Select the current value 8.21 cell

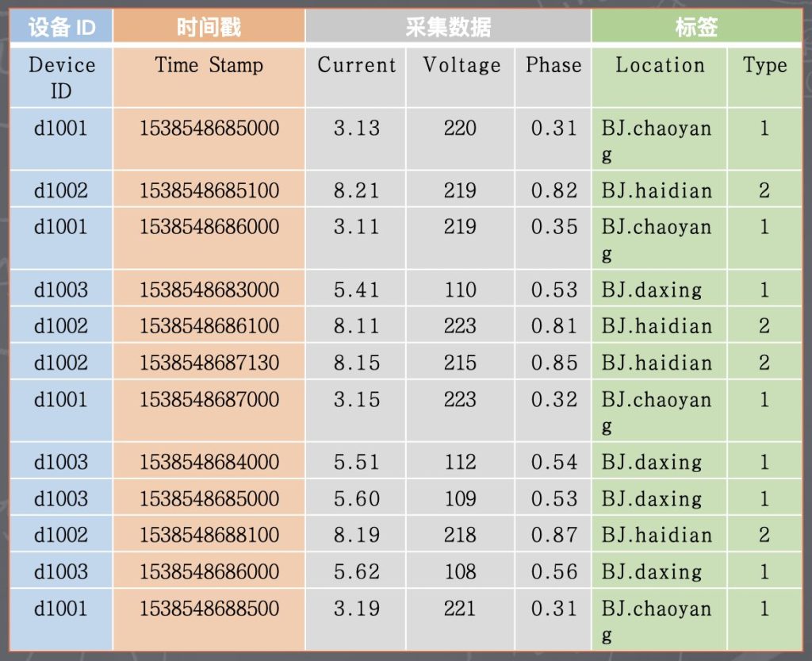355,190
